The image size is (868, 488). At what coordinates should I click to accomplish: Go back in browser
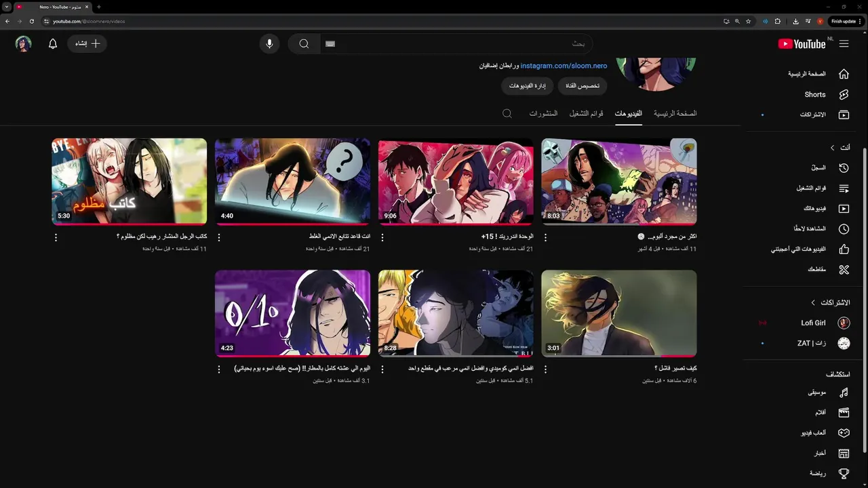(7, 21)
